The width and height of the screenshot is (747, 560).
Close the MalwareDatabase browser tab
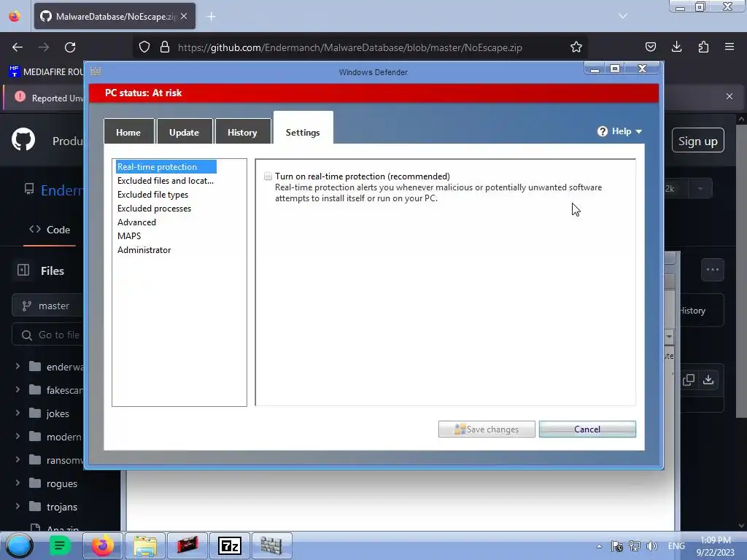point(184,16)
